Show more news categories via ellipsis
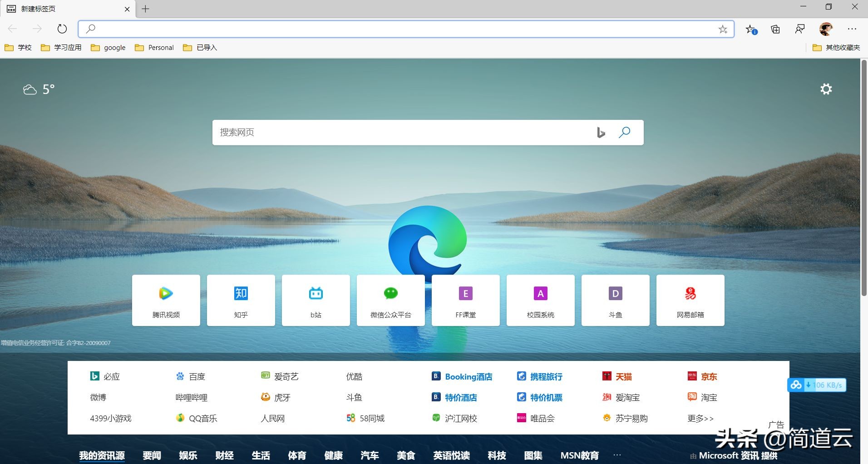This screenshot has height=464, width=868. pyautogui.click(x=617, y=455)
